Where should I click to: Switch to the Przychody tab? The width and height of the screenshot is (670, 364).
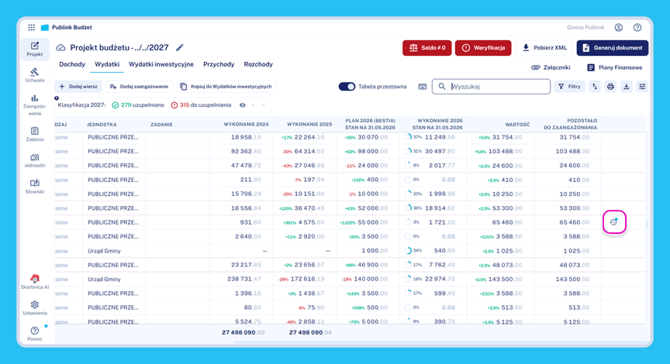(219, 65)
